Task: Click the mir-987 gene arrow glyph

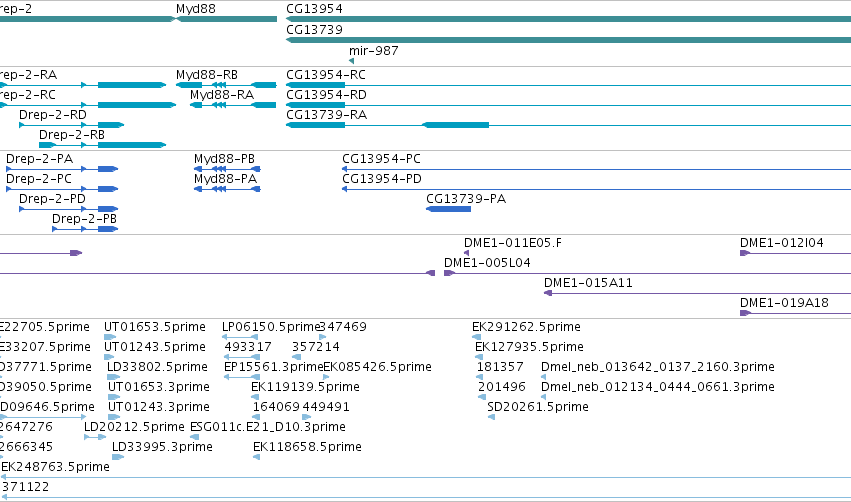Action: pyautogui.click(x=352, y=61)
